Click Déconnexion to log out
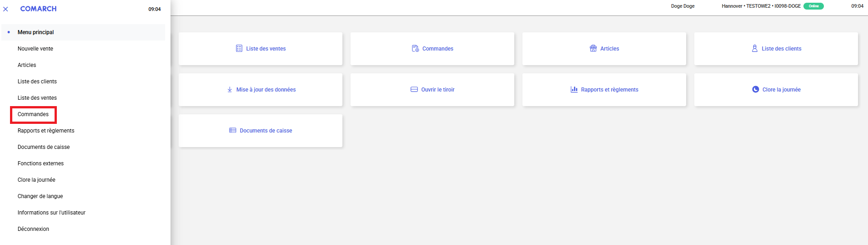This screenshot has height=245, width=868. pyautogui.click(x=34, y=229)
